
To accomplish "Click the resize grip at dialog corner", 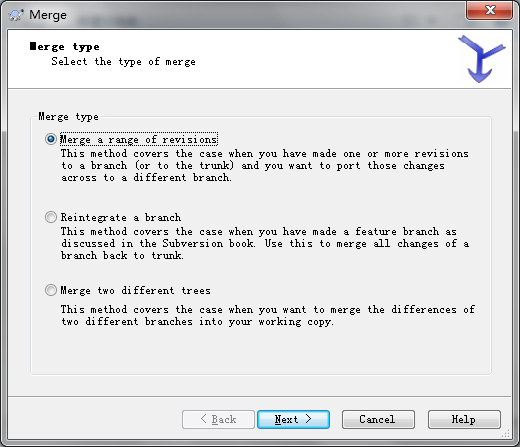I will pos(506,433).
